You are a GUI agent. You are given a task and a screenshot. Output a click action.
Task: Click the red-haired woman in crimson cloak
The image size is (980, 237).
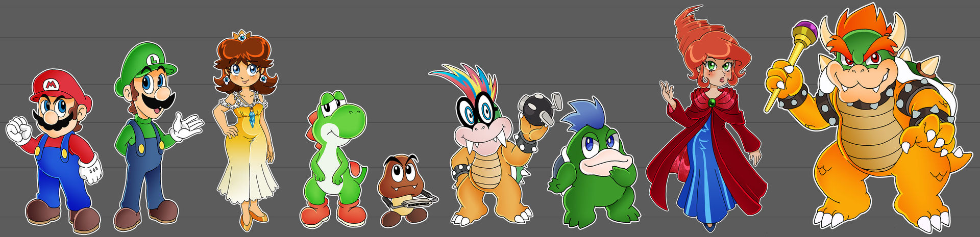coord(707,120)
